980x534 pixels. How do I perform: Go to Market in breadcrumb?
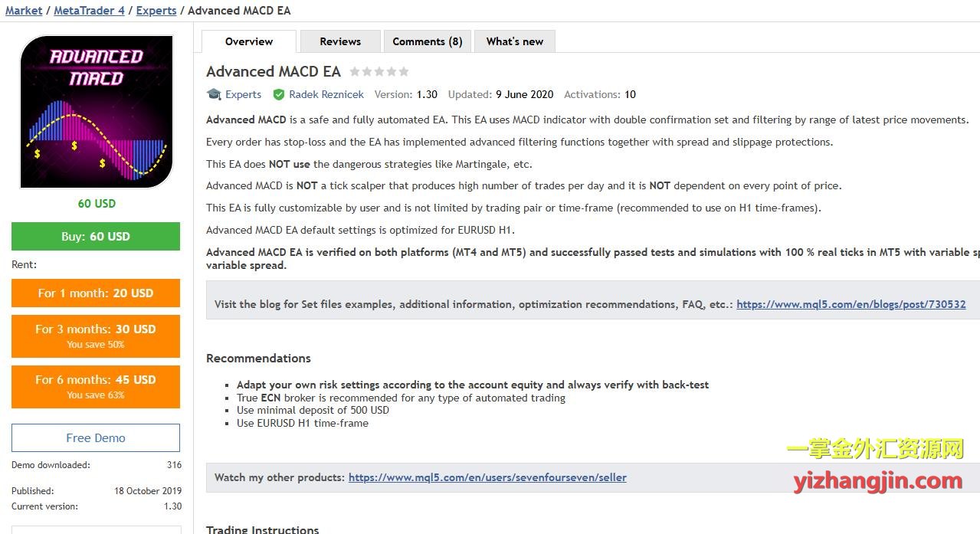24,11
